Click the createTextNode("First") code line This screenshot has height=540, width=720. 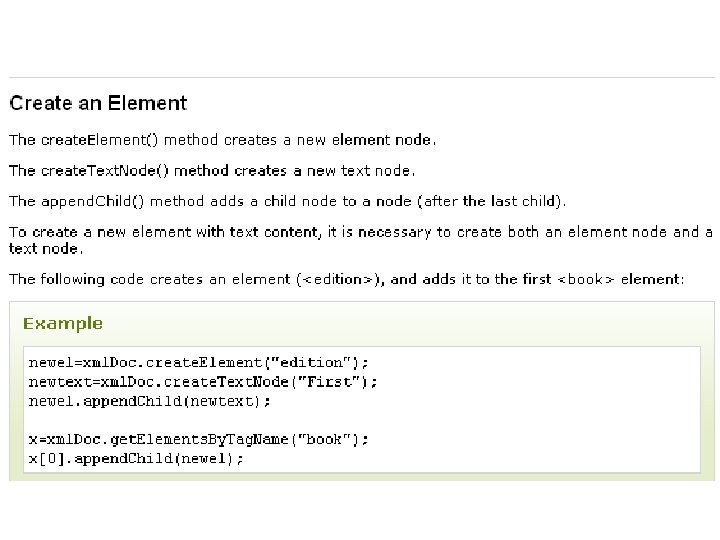tap(203, 382)
